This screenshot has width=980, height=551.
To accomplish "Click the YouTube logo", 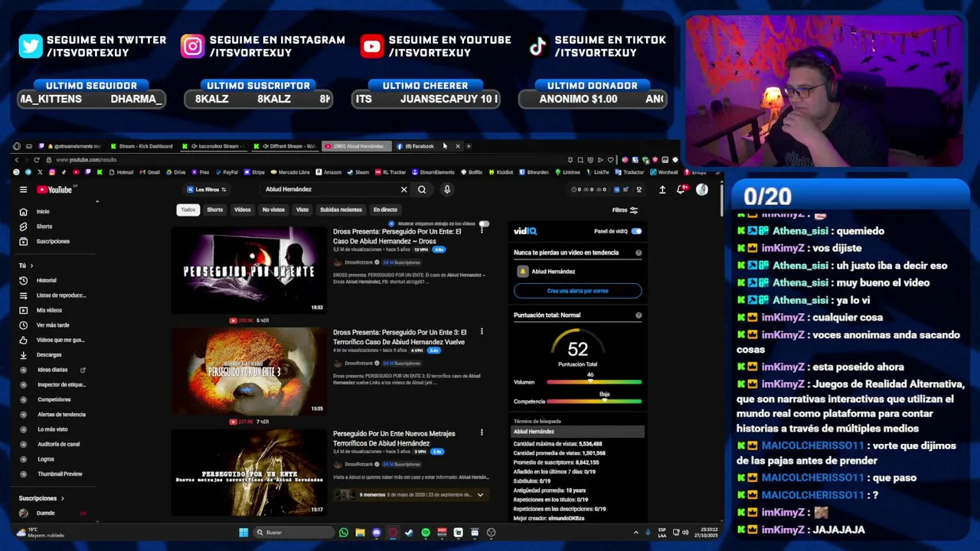I will (x=54, y=190).
